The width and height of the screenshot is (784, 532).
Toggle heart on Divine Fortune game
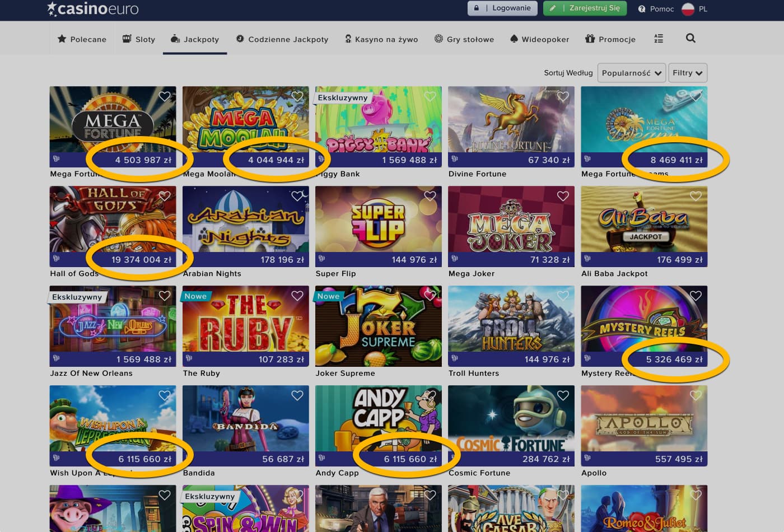563,96
